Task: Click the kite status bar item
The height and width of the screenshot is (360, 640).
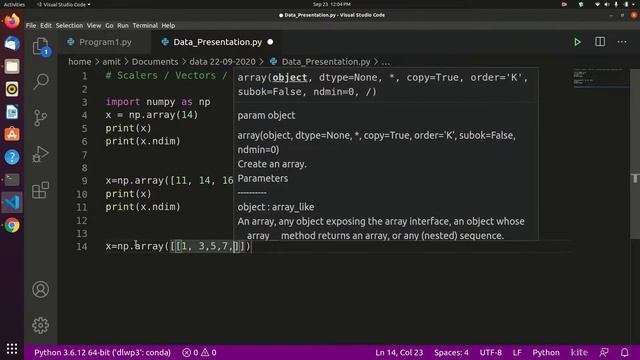Action: coord(579,352)
